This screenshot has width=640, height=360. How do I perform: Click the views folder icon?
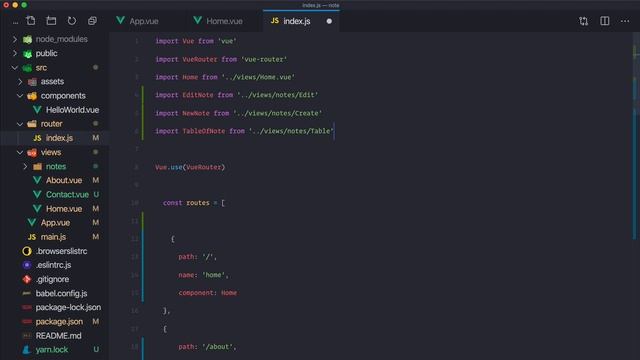tap(32, 153)
